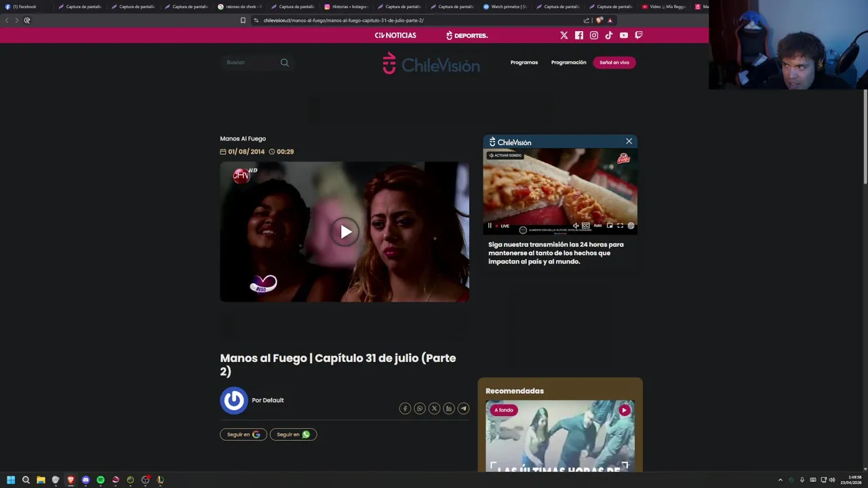
Task: Open the A fondo recommended thumbnail
Action: [x=560, y=436]
